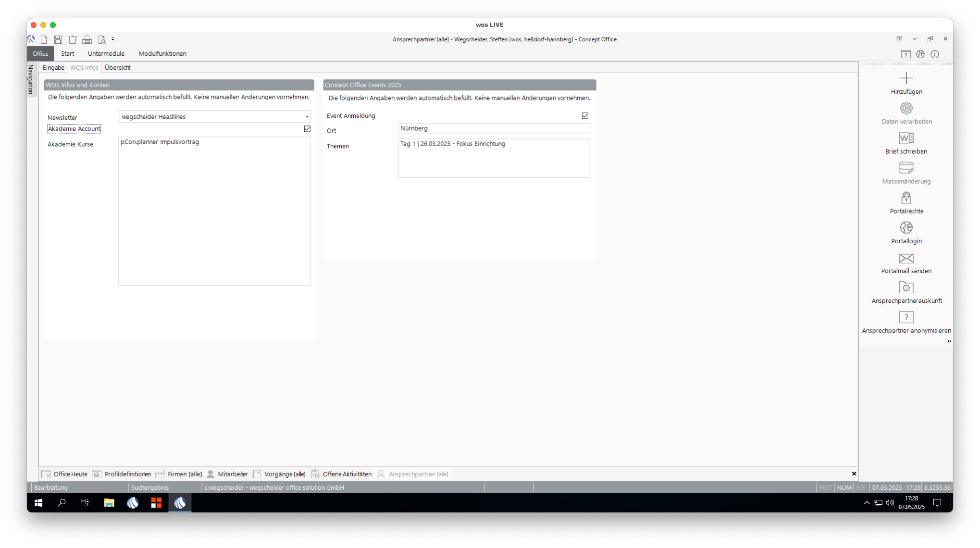
Task: Switch to the Übersicht tab
Action: point(118,67)
